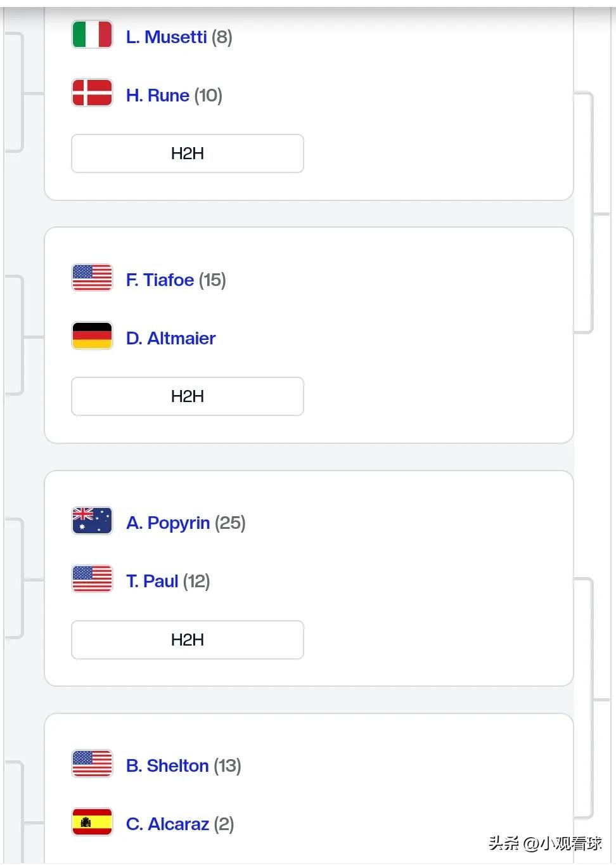Click the USA flag beside B. Shelton
This screenshot has width=616, height=865.
[93, 764]
